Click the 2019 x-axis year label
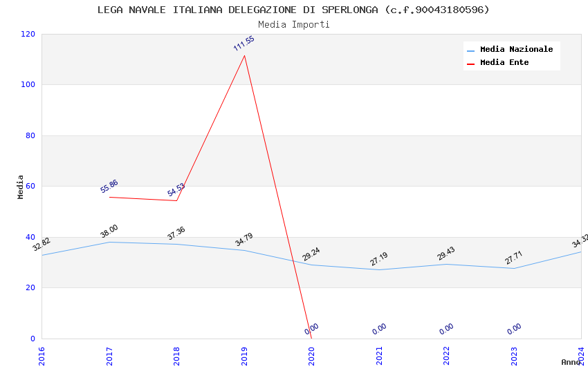This screenshot has width=588, height=380. click(x=244, y=356)
